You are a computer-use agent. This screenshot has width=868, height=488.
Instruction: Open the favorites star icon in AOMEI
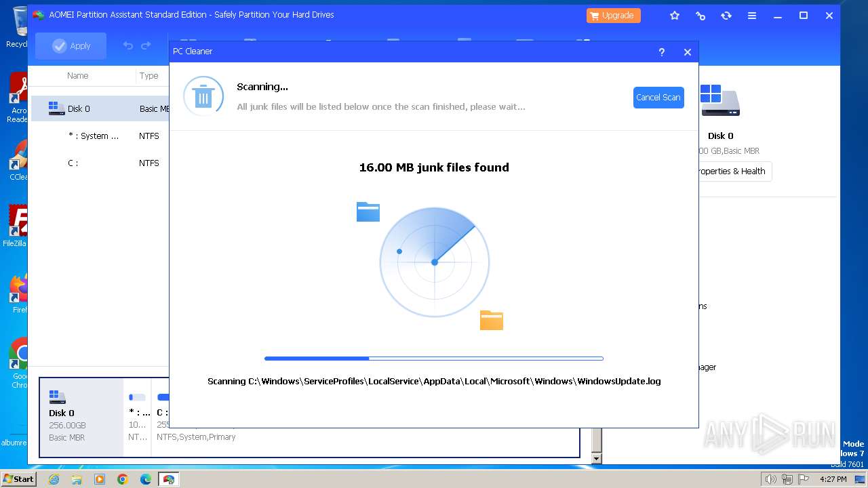675,16
